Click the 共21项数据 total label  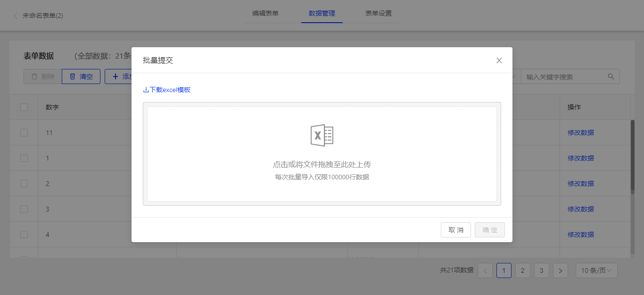pyautogui.click(x=457, y=270)
